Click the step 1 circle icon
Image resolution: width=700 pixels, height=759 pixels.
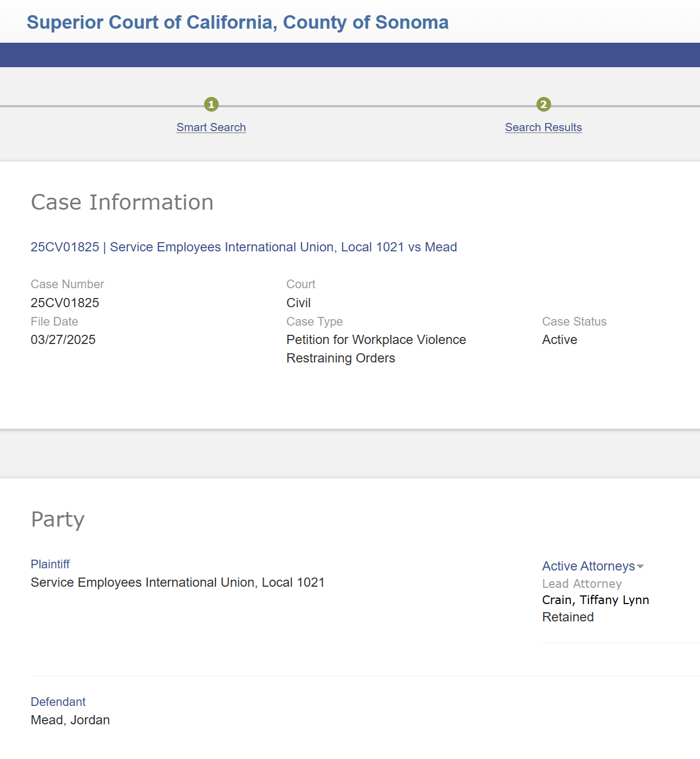tap(211, 104)
